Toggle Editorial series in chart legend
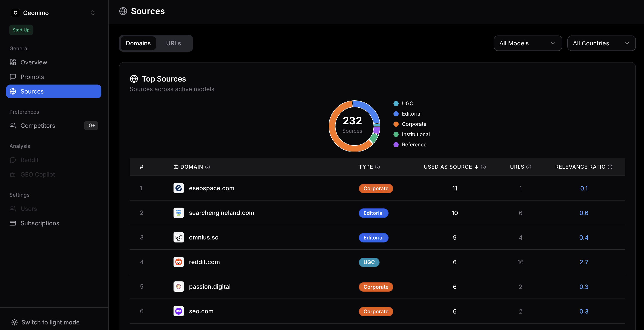This screenshot has width=644, height=330. click(x=411, y=114)
